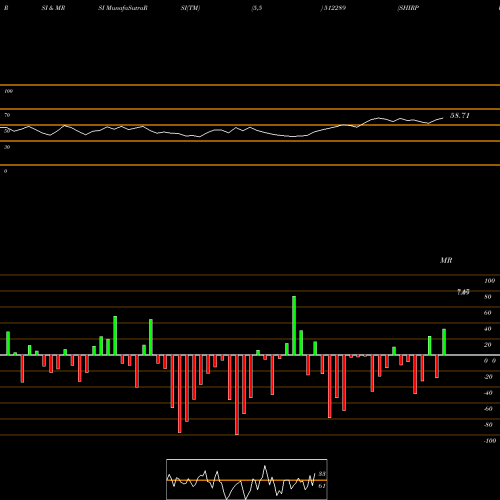Click the '-100' label on the MR axis
Screen dimensions: 500x500
click(x=490, y=441)
